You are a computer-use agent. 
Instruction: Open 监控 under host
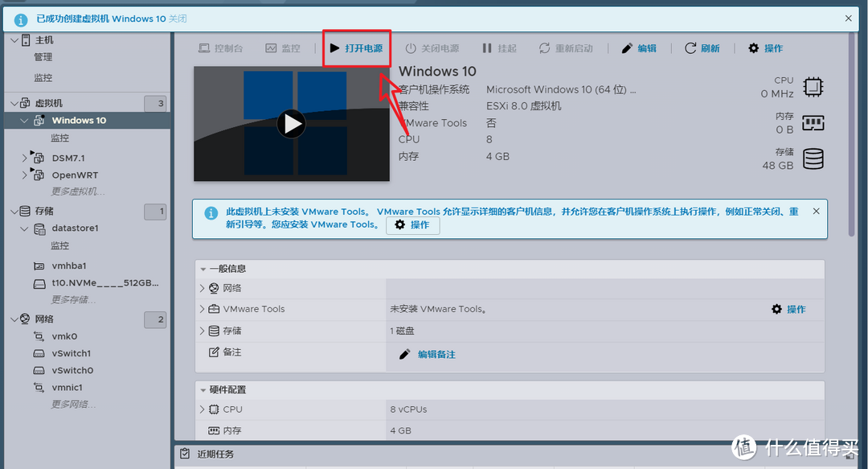pos(43,77)
